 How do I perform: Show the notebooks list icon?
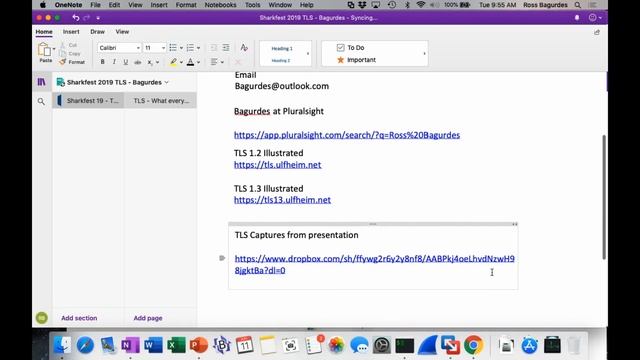click(42, 82)
